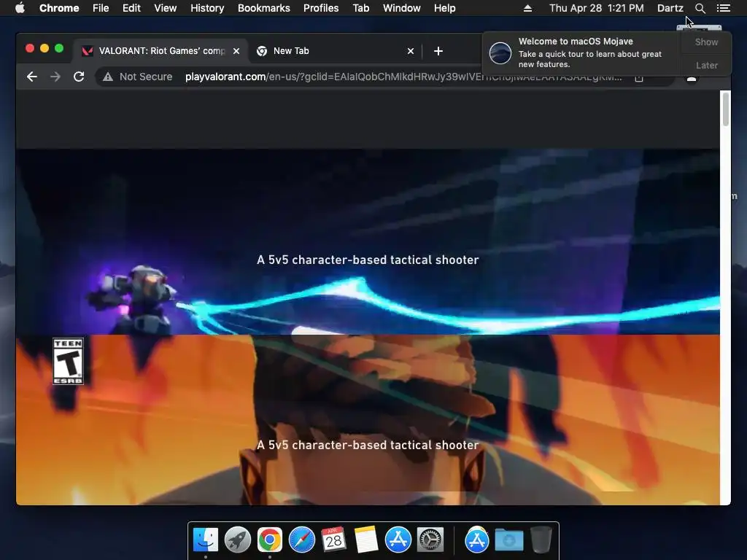This screenshot has width=747, height=560.
Task: Close the New Tab tab
Action: 411,51
